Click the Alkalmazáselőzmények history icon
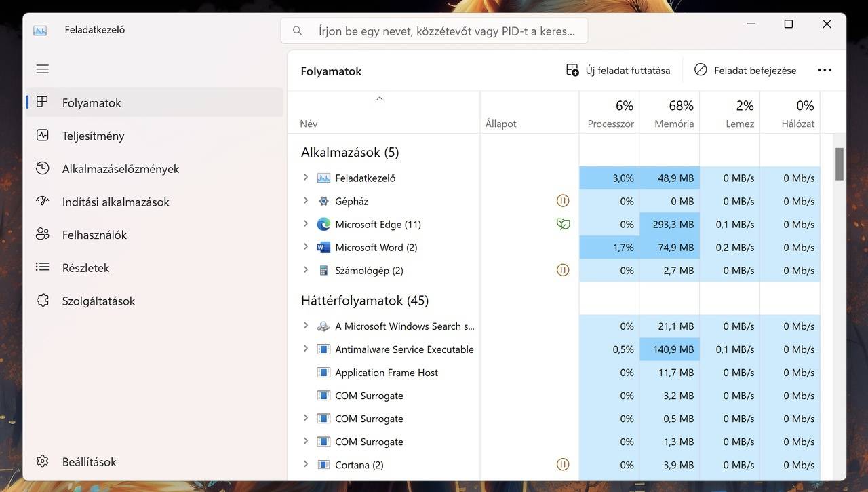This screenshot has width=868, height=492. pos(42,168)
